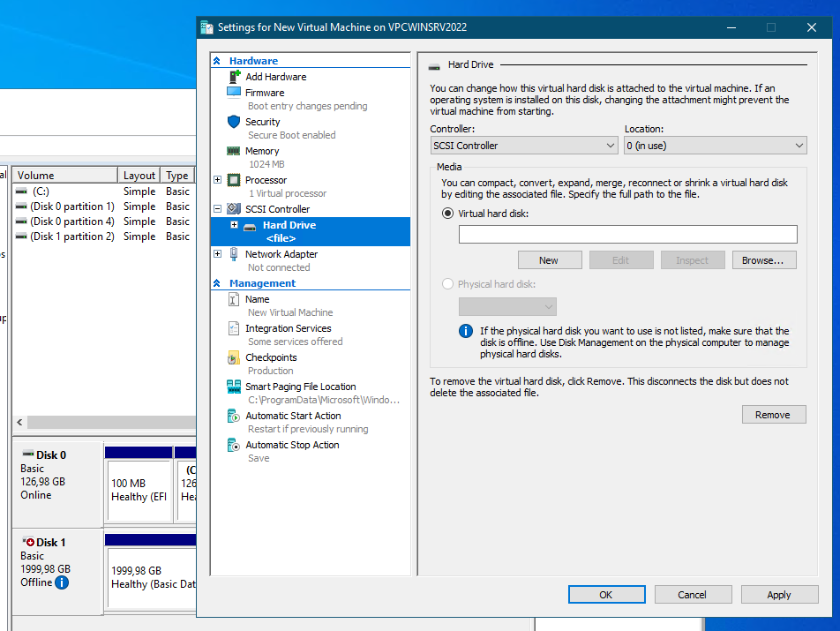
Task: Click the Type column header
Action: point(177,175)
